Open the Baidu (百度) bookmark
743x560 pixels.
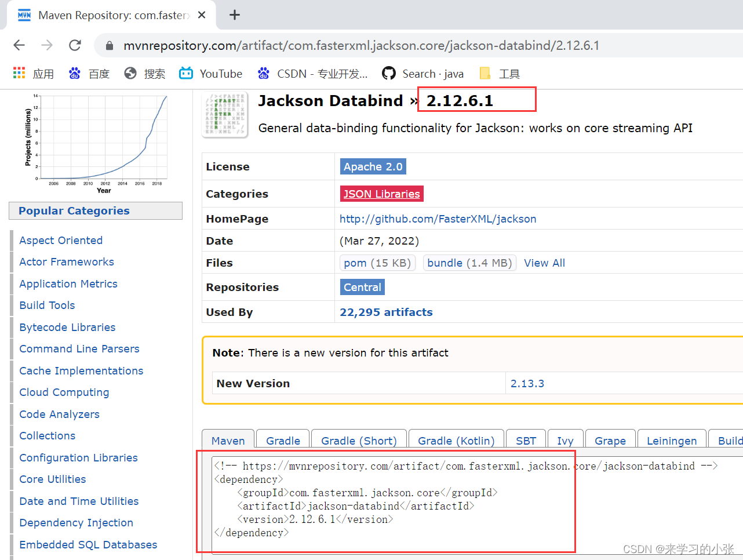click(89, 74)
